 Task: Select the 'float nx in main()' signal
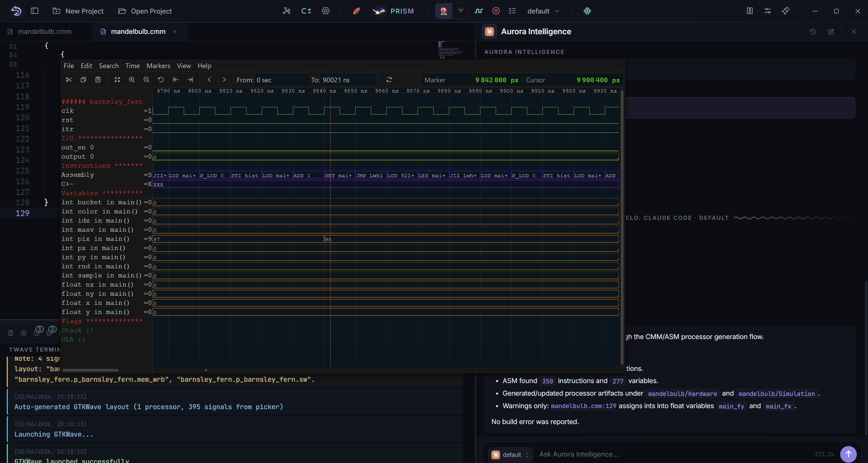point(106,285)
